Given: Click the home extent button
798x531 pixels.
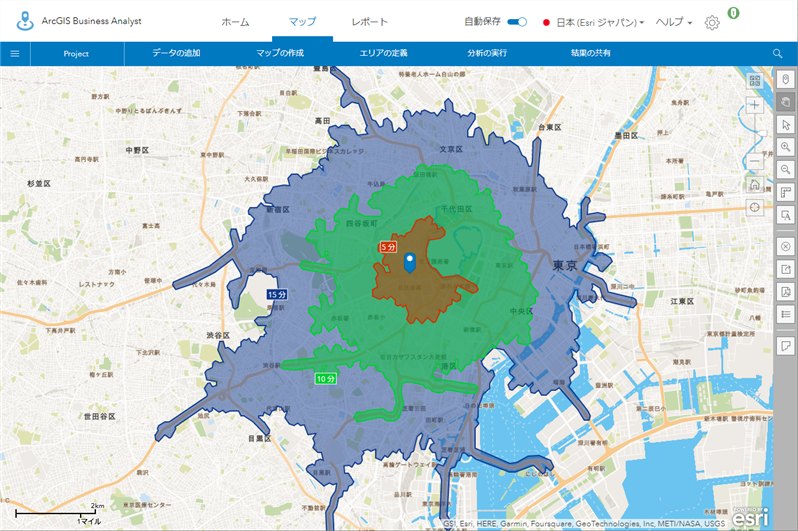Looking at the screenshot, I should [x=754, y=184].
